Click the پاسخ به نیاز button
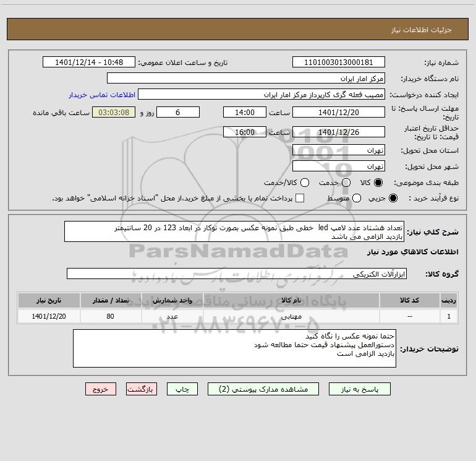 tap(359, 389)
